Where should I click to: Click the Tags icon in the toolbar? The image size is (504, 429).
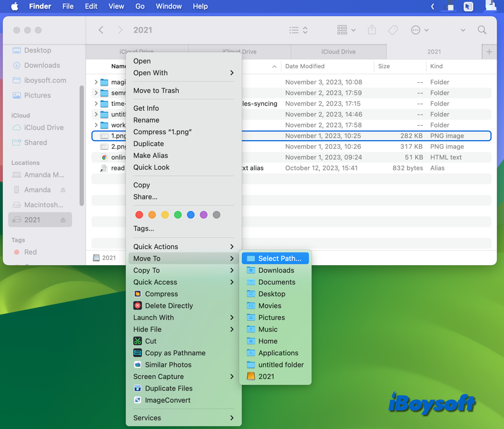(393, 30)
